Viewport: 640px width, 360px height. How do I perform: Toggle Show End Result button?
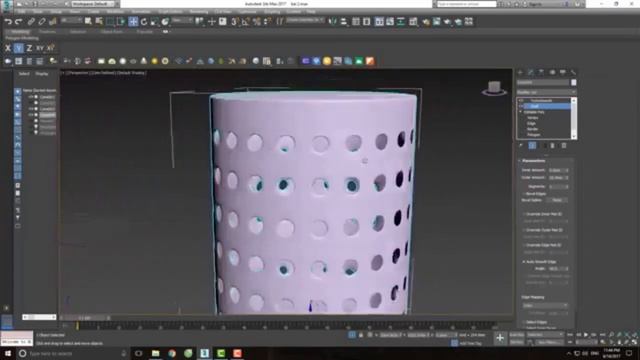coord(532,145)
